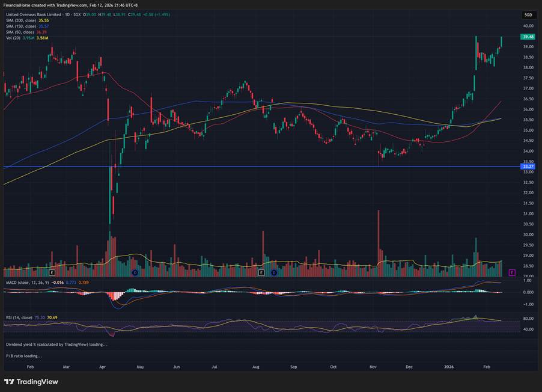
Task: Toggle the SMA (50, close) indicator legend
Action: click(x=19, y=32)
